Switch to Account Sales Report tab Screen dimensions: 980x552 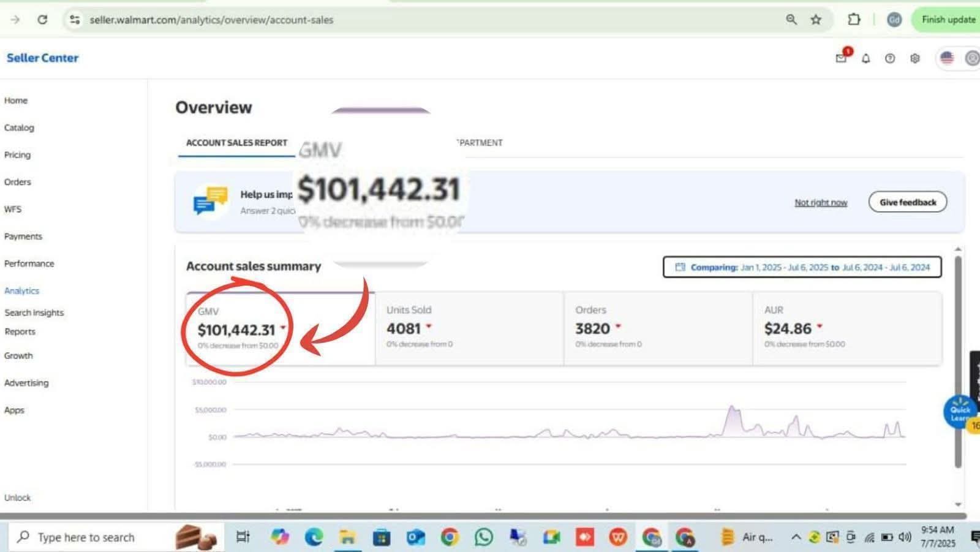pos(236,143)
